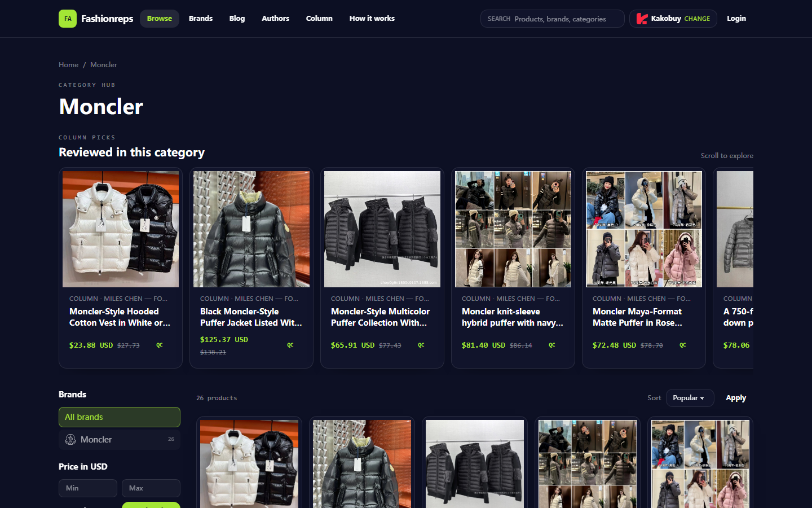The width and height of the screenshot is (812, 508).
Task: Click the green FA logo icon
Action: tap(68, 19)
